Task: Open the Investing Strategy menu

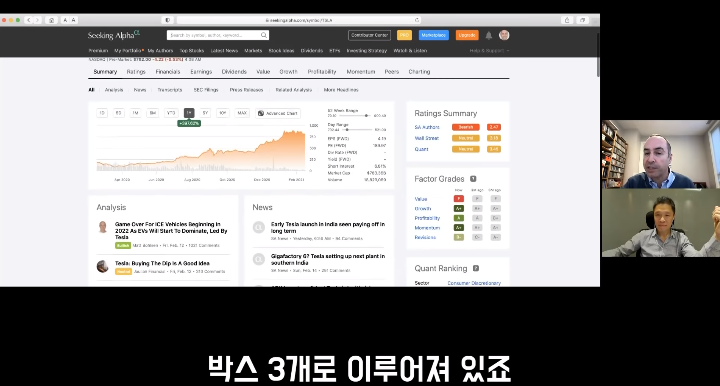Action: tap(367, 50)
